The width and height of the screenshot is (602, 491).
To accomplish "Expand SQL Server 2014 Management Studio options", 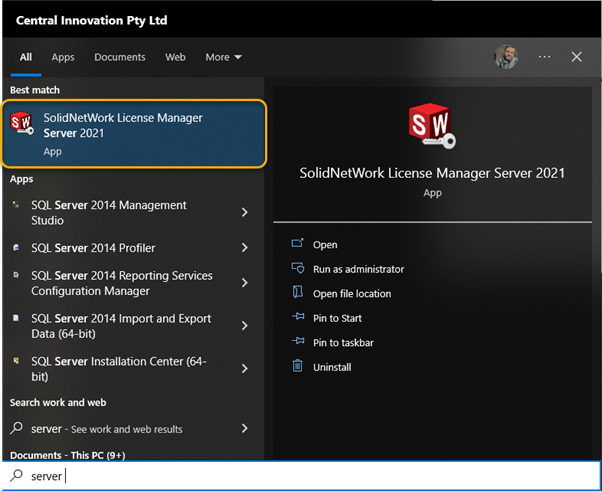I will [x=245, y=212].
